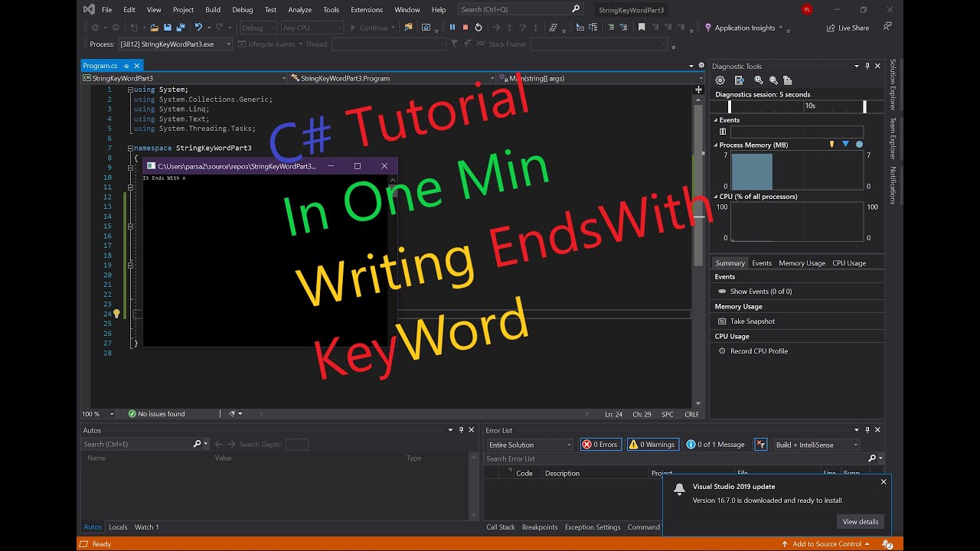Viewport: 980px width, 551px height.
Task: Toggle auto-hide pin on Diagnostic Tools
Action: pyautogui.click(x=867, y=67)
